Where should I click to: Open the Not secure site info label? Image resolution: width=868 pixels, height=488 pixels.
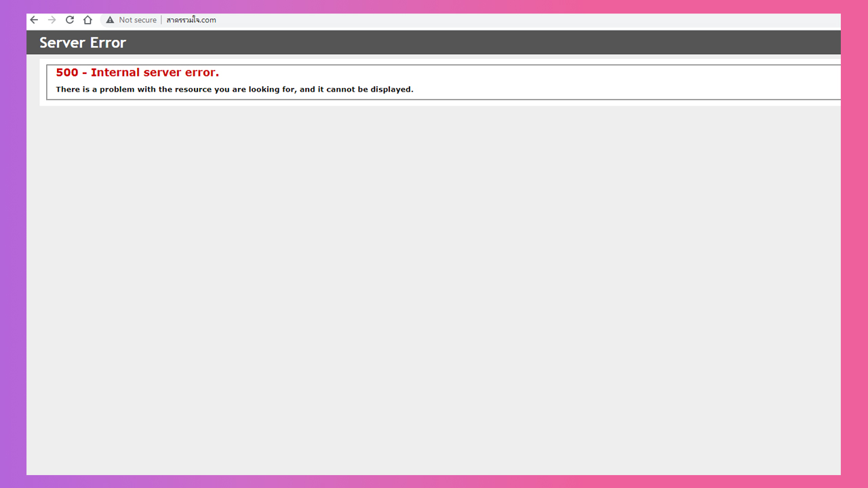138,20
